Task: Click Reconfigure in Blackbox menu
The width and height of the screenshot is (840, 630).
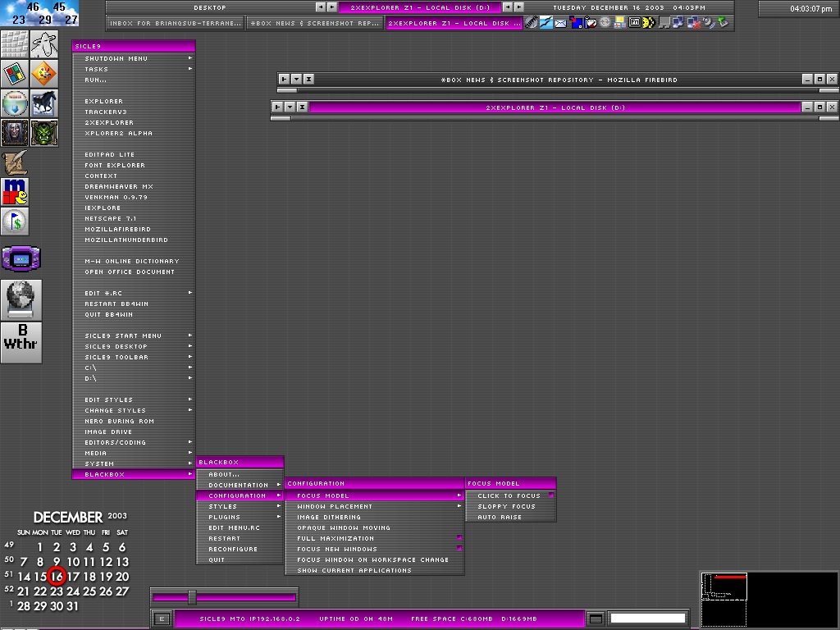Action: click(x=240, y=549)
